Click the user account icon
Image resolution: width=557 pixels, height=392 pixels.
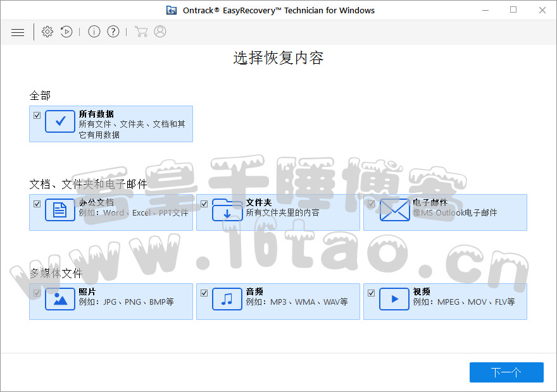(x=160, y=32)
